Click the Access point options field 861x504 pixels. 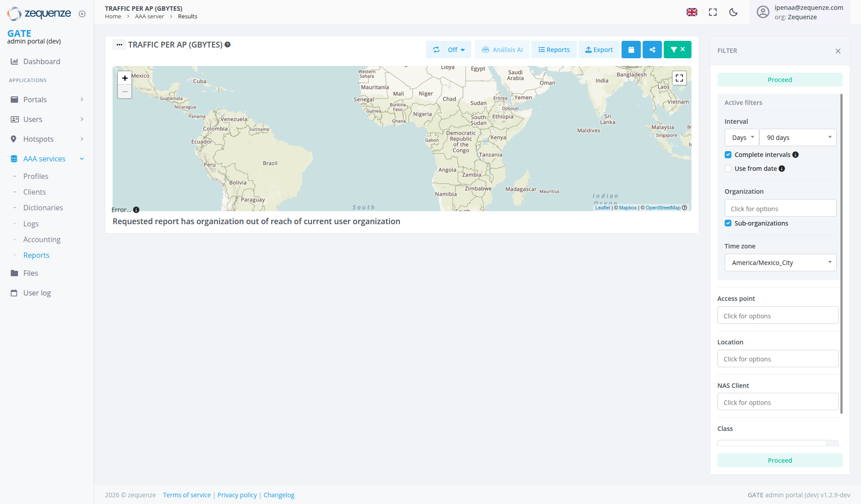coord(777,315)
